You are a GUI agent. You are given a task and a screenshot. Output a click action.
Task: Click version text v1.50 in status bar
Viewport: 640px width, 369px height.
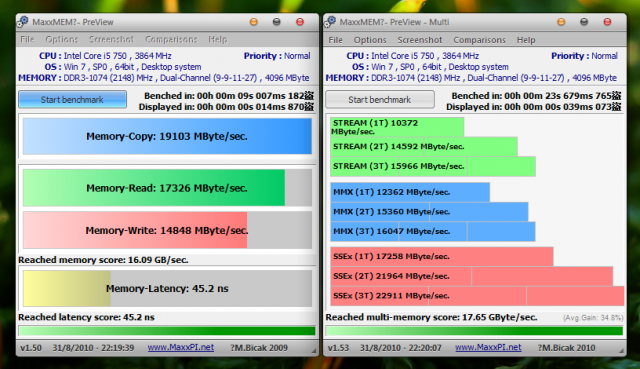31,348
